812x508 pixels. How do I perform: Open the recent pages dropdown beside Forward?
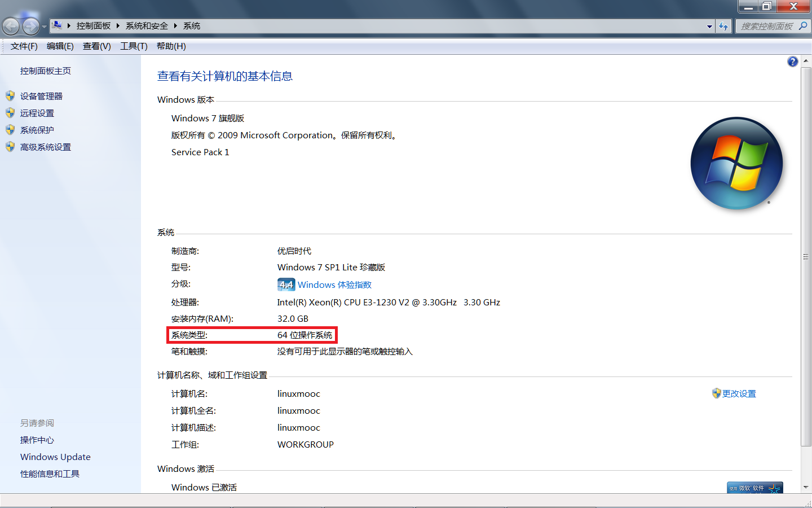[x=44, y=27]
